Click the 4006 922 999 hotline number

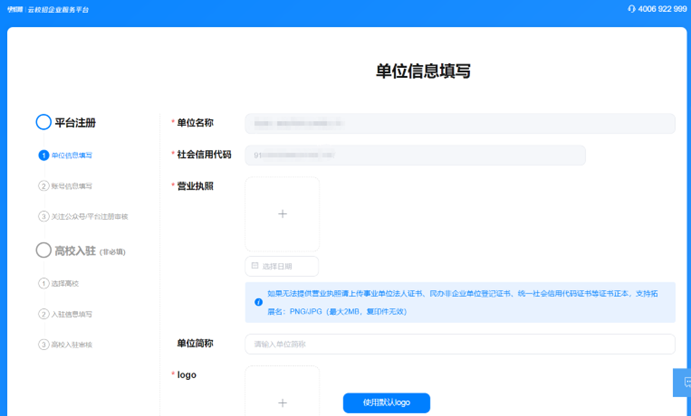point(663,8)
